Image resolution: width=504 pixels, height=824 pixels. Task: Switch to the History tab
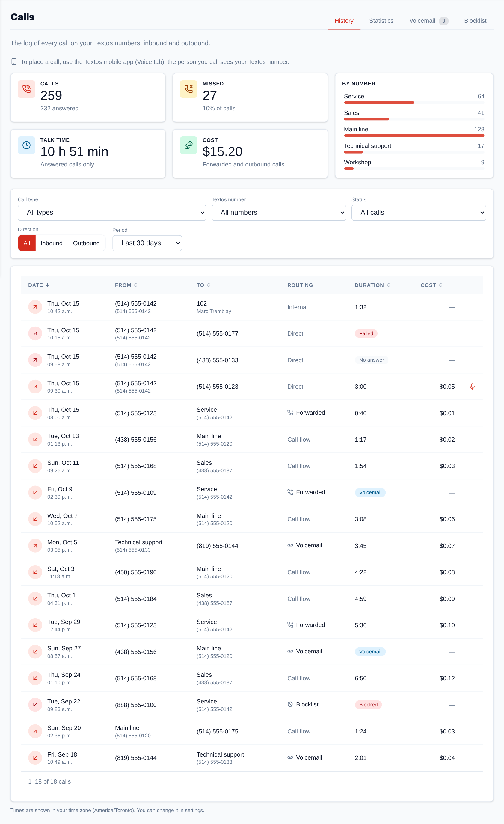pos(344,21)
